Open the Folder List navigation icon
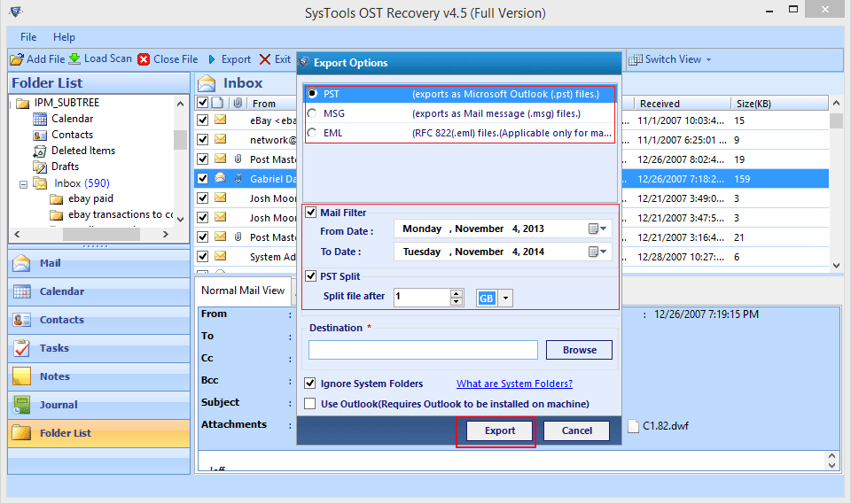851x504 pixels. [21, 433]
